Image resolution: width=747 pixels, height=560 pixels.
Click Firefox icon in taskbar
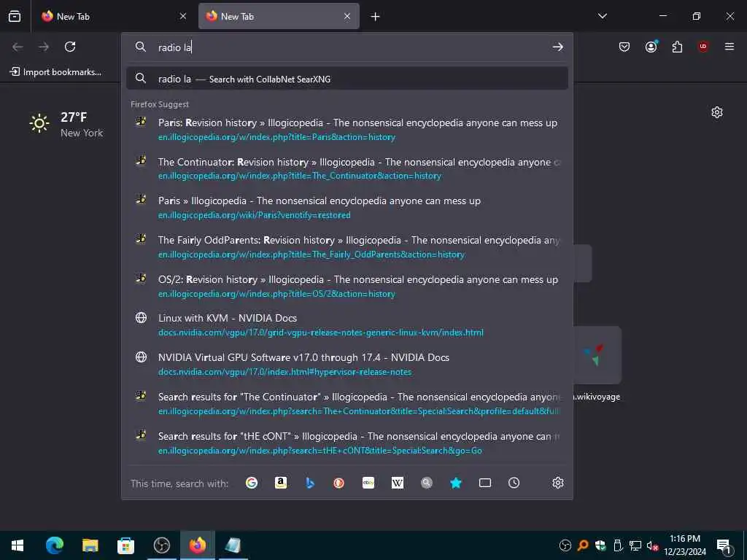click(x=197, y=545)
